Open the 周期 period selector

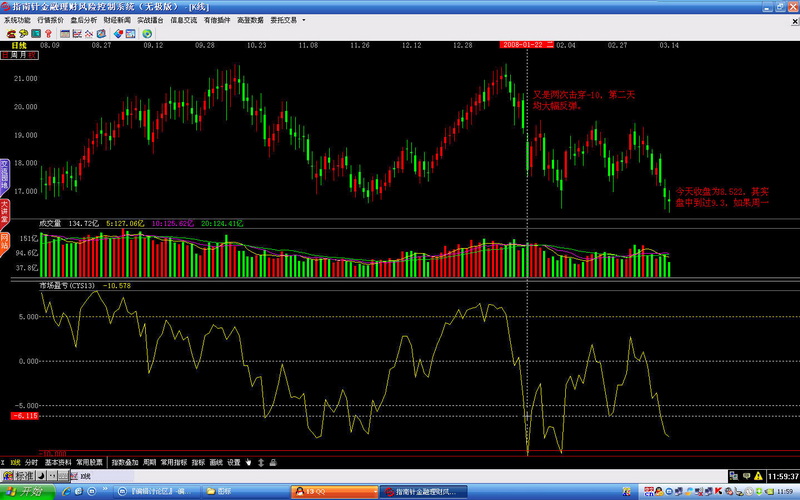(x=149, y=463)
